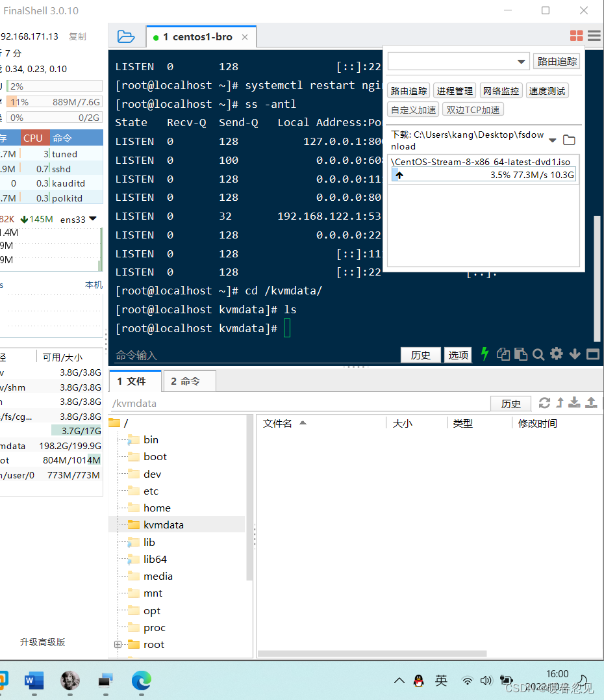Switch to the centos1-bro session tab

tap(201, 37)
